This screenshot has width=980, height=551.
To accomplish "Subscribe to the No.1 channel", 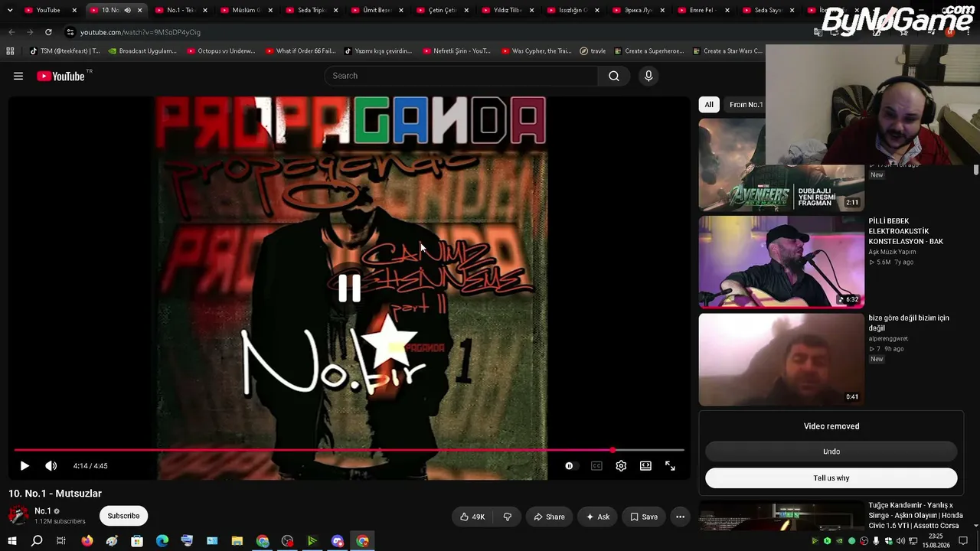I will pos(123,516).
